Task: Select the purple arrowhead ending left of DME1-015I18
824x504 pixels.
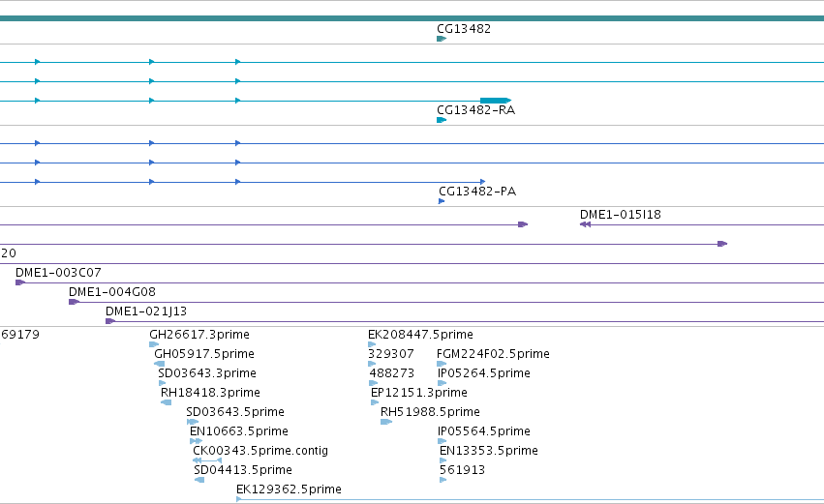Action: [x=523, y=224]
